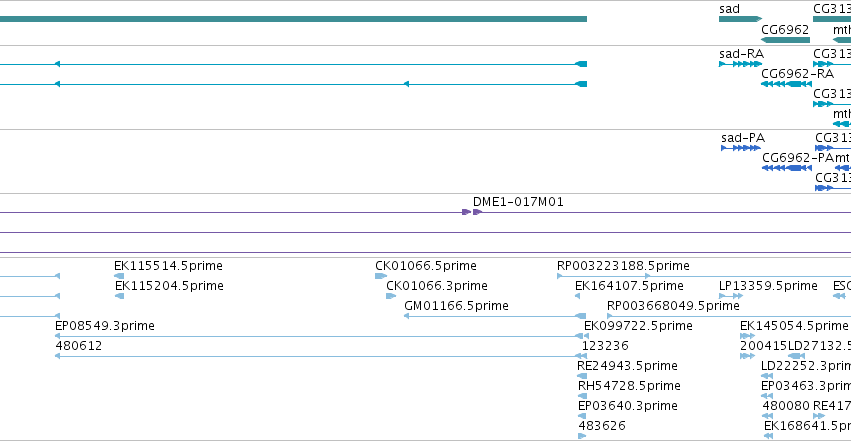Viewport: 851px width, 441px height.
Task: Click the RE24943.5prime EST marker
Action: [x=582, y=376]
